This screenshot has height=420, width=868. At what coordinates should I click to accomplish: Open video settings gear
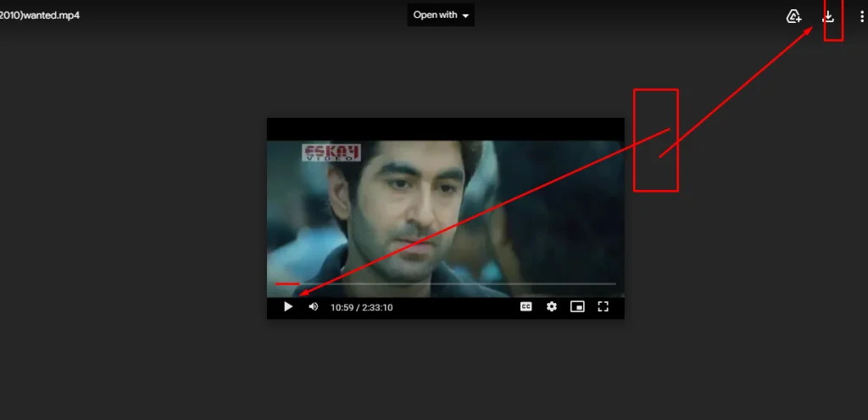point(551,306)
